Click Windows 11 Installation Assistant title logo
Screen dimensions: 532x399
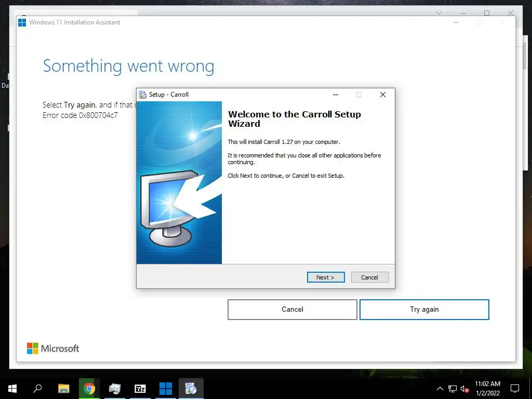tap(22, 22)
